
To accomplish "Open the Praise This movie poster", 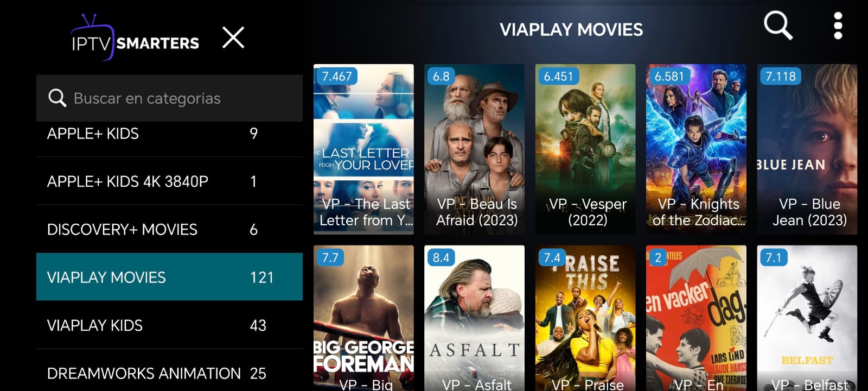I will (x=585, y=318).
